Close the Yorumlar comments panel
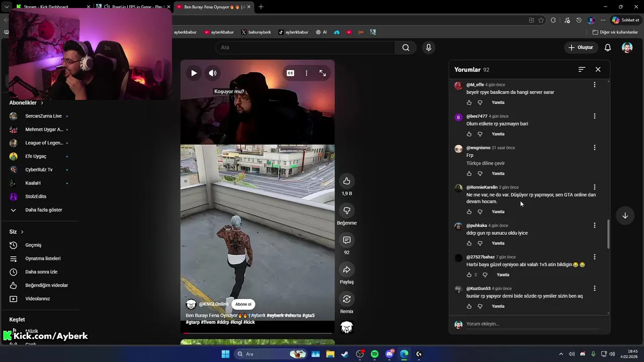This screenshot has height=362, width=644. coord(598,69)
